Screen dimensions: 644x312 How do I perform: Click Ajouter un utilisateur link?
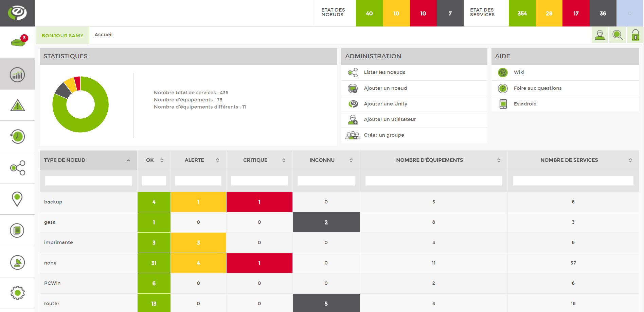[x=390, y=119]
